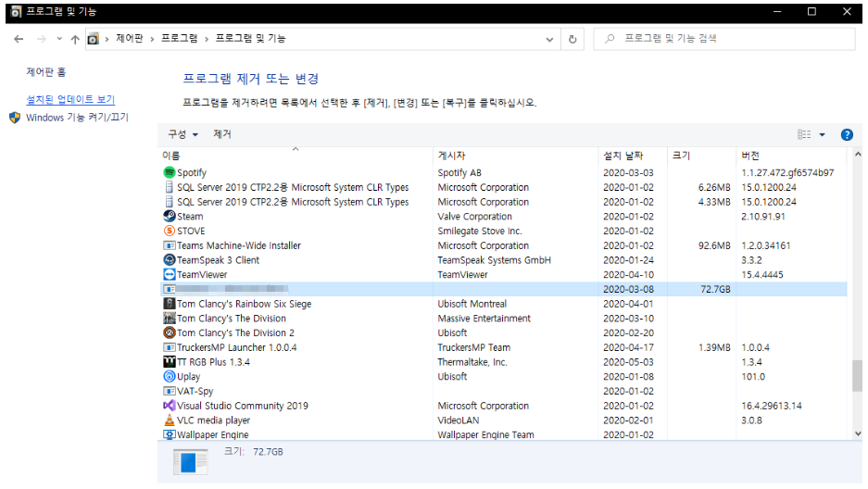Open Windows 기능 켜기/끄기 link
Viewport: 868px width, 489px height.
[x=77, y=118]
